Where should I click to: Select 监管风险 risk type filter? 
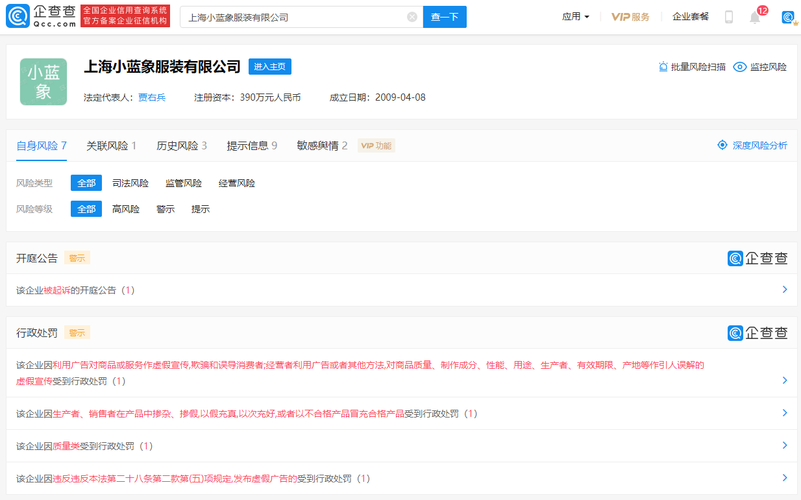(183, 183)
